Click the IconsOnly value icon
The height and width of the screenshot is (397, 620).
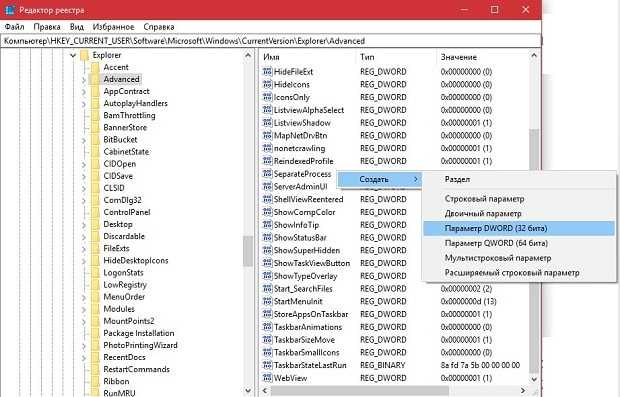pos(267,97)
